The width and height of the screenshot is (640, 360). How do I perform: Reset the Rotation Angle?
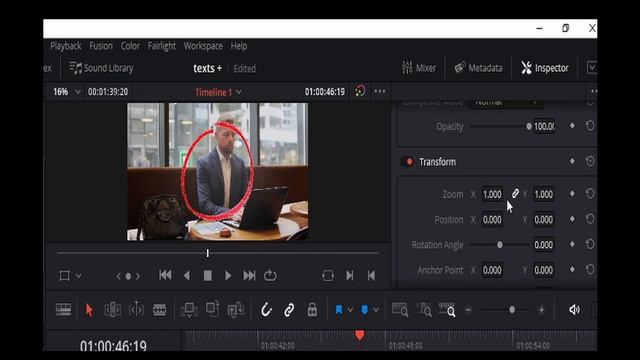pos(590,244)
